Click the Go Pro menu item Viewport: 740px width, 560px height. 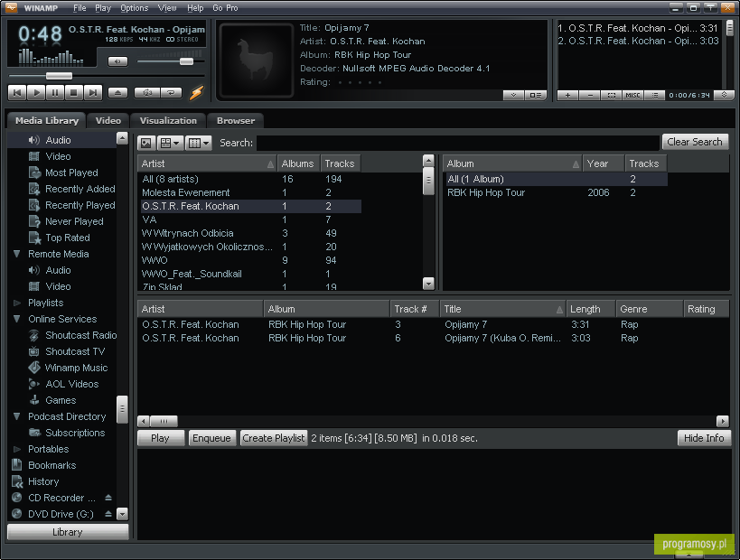pyautogui.click(x=225, y=8)
